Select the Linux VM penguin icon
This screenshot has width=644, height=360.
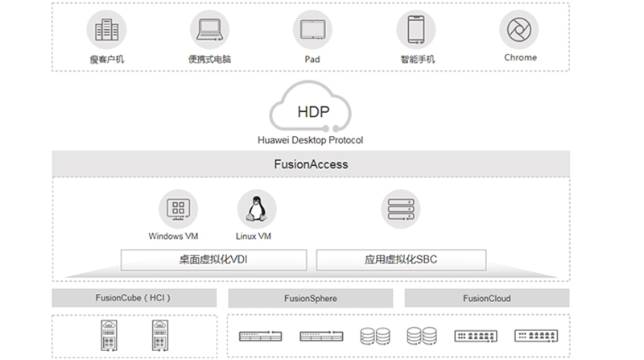[x=257, y=209]
